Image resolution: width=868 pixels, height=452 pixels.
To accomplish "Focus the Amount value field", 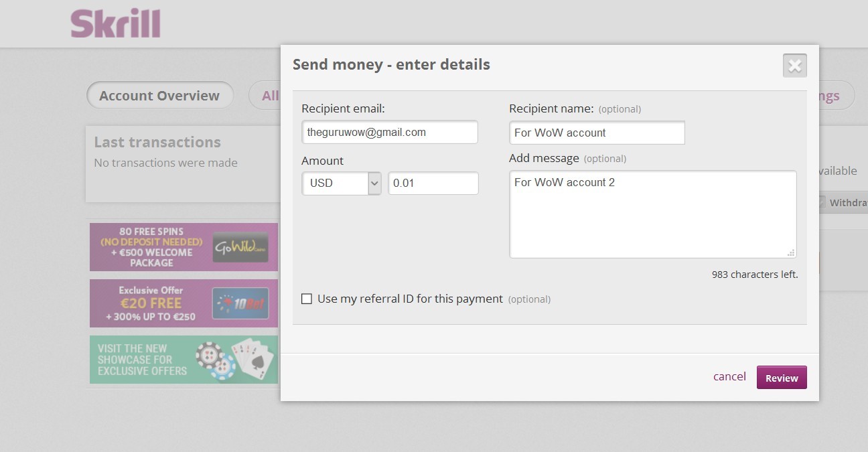I will click(433, 183).
